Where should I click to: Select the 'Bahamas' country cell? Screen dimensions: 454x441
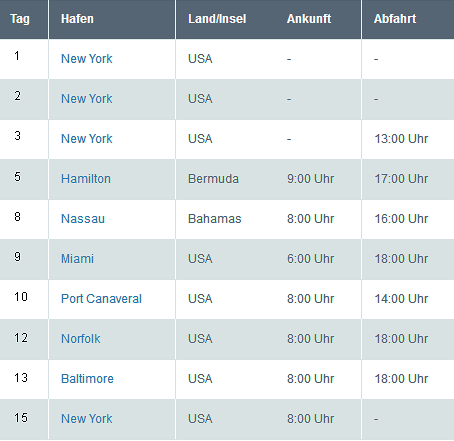(215, 219)
